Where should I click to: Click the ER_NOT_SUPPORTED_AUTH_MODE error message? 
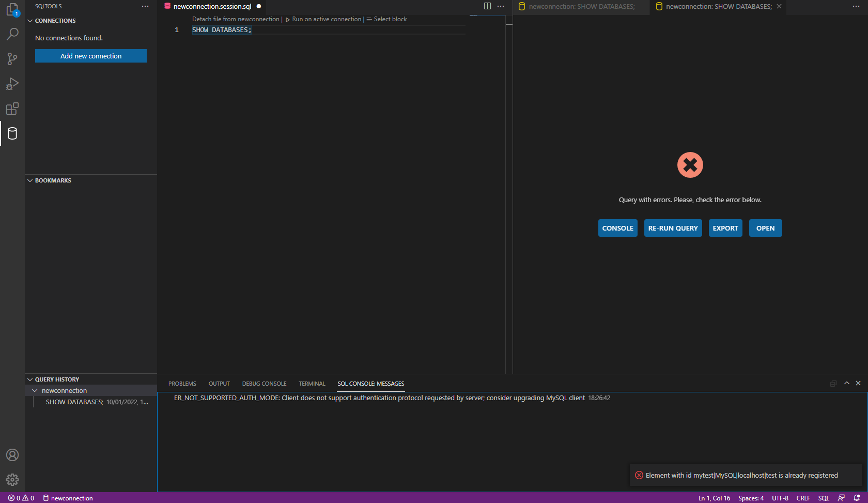click(379, 398)
